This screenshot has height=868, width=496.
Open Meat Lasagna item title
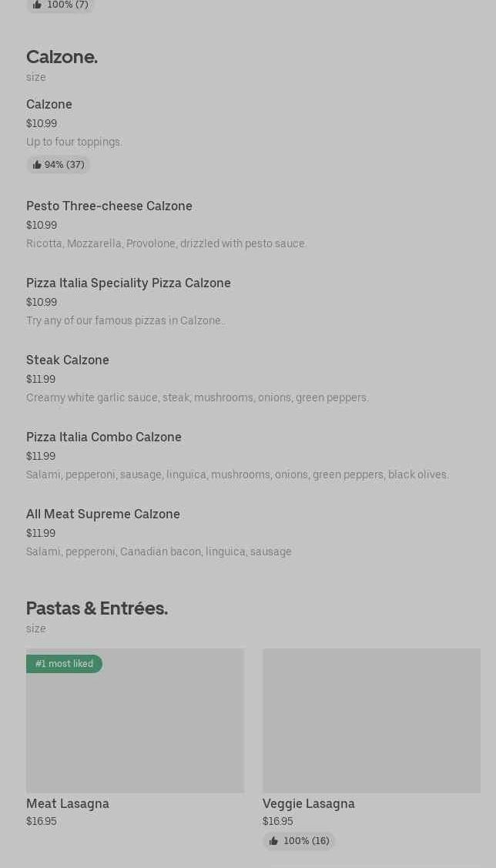pos(68,803)
